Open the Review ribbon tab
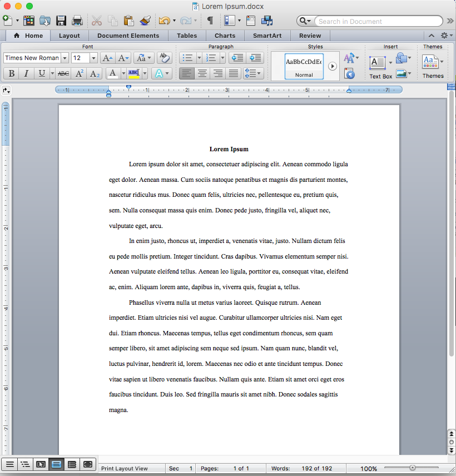The image size is (456, 476). tap(310, 36)
